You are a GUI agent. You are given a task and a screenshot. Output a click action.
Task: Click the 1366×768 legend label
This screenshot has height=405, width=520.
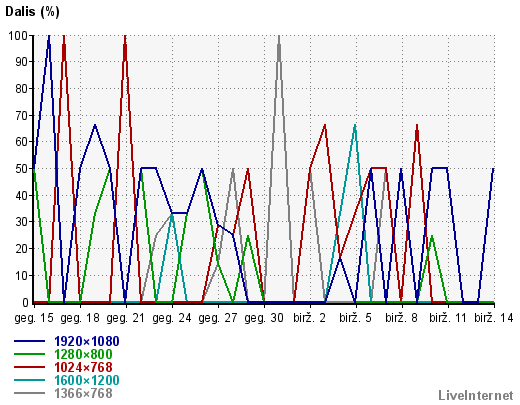coord(83,393)
